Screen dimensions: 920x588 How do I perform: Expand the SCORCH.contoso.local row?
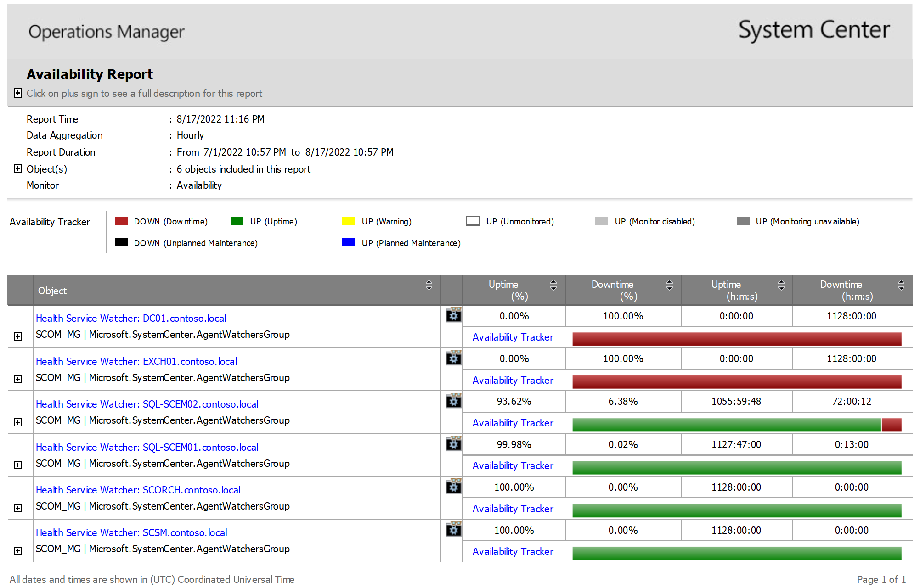18,508
